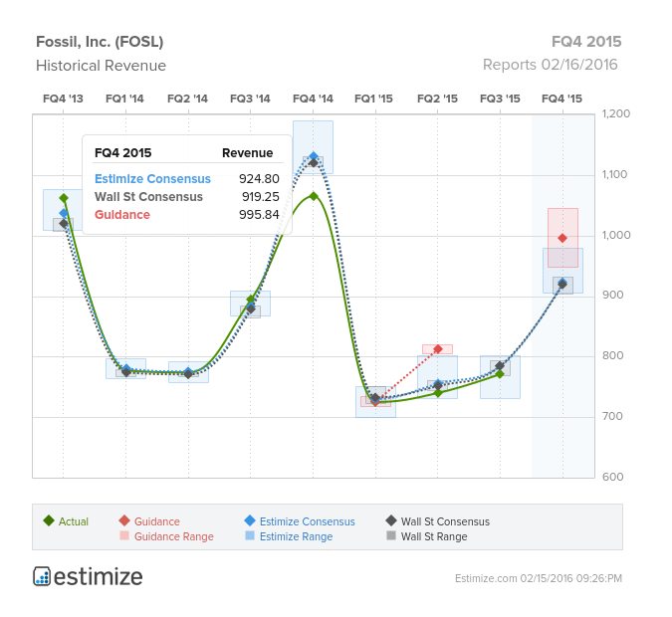672x617 pixels.
Task: Click the gray Wall St Consensus legend diamond
Action: (x=391, y=520)
